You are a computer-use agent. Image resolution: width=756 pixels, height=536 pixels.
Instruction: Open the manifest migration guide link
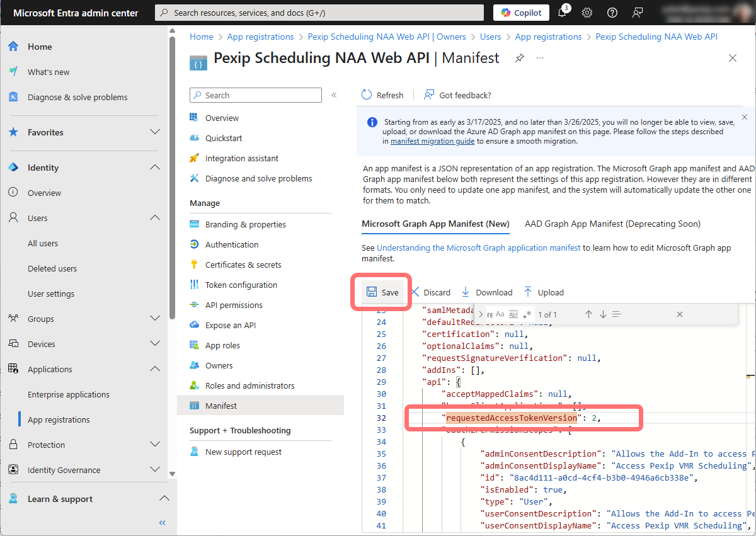pos(432,142)
